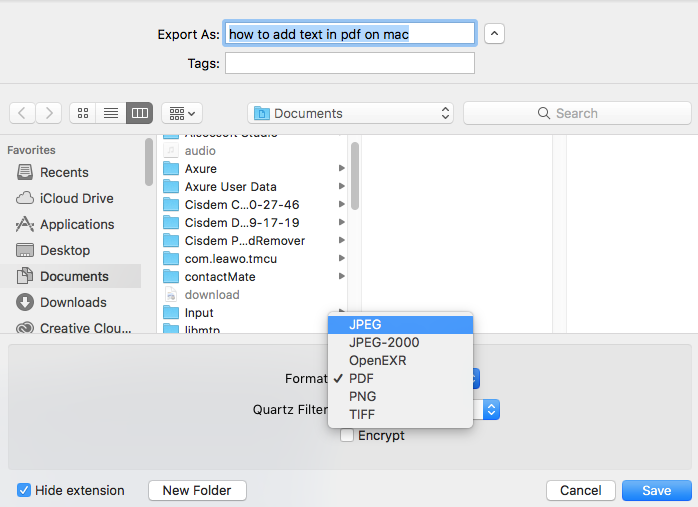The height and width of the screenshot is (507, 698).
Task: Choose PDF from the format menu
Action: click(400, 378)
